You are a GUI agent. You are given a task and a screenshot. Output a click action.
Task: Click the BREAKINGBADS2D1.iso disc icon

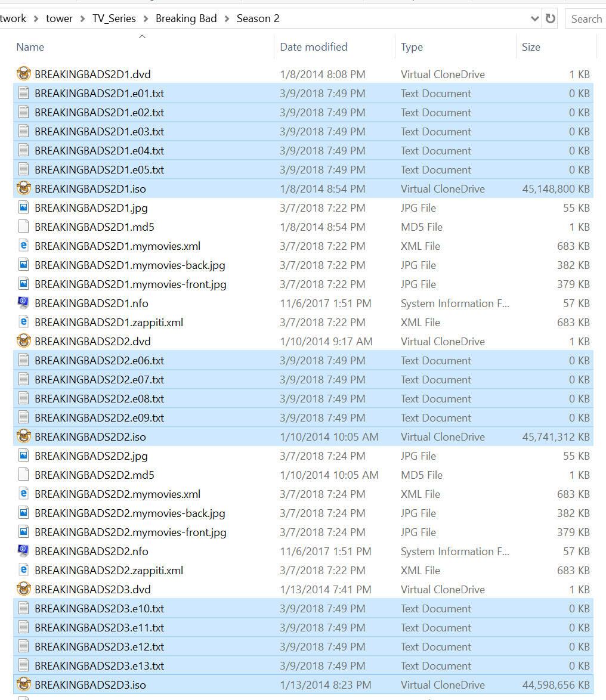click(x=24, y=188)
